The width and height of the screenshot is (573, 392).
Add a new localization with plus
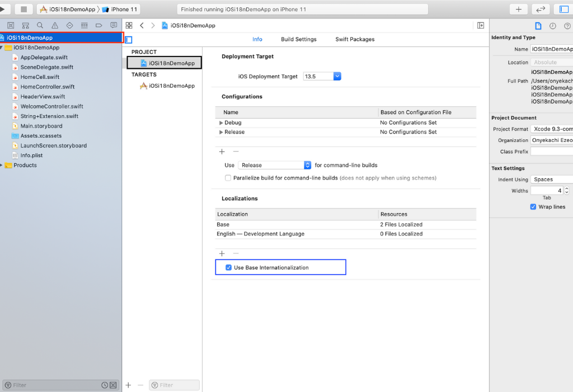222,253
